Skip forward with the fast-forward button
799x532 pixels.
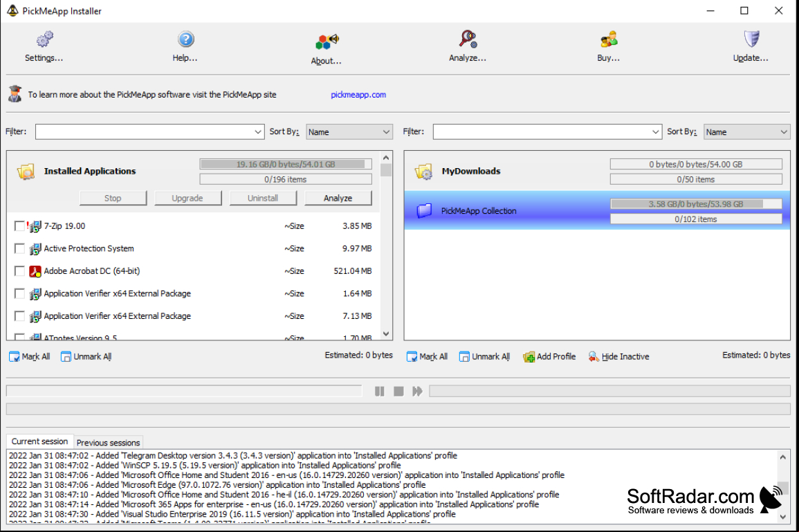417,392
